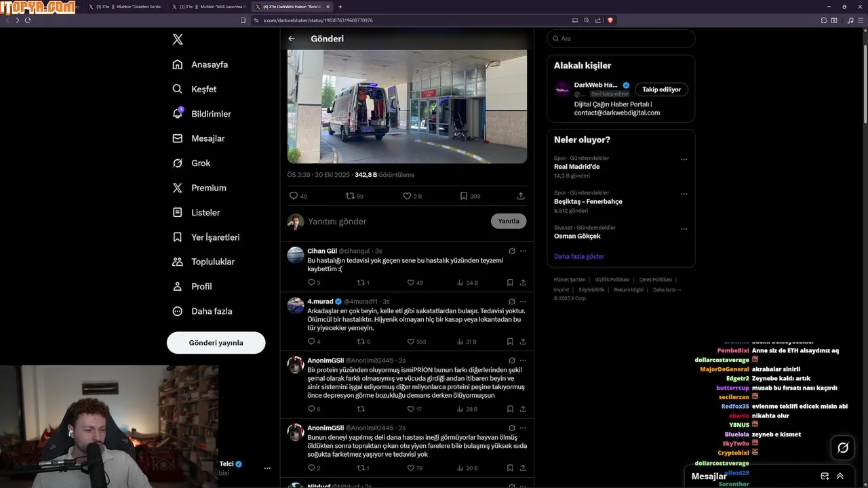Open Topluluklar communities
The width and height of the screenshot is (868, 488).
click(x=203, y=262)
